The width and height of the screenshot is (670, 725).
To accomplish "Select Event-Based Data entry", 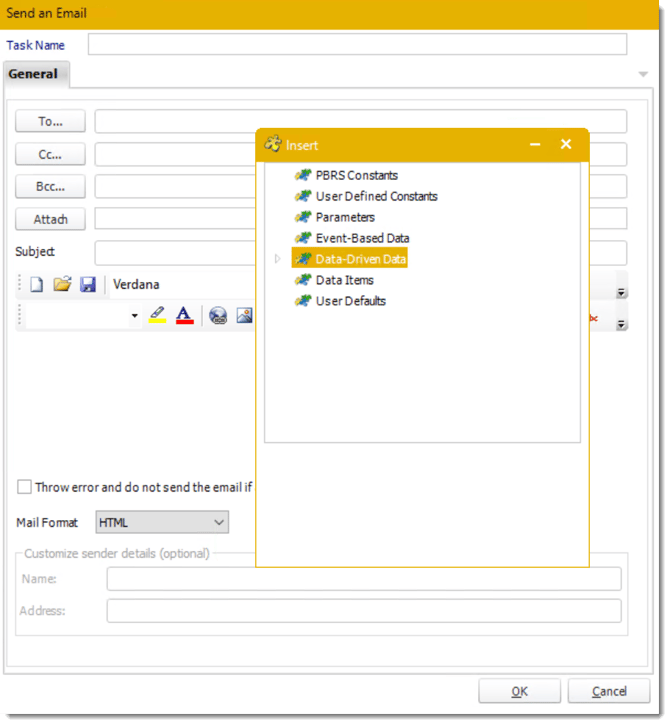I will click(x=363, y=238).
